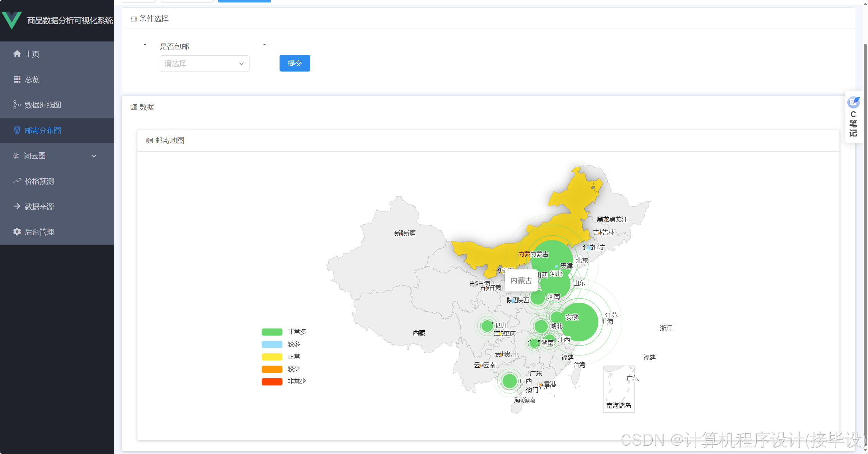Toggle the 正常 yellow legend item
The width and height of the screenshot is (868, 454).
click(x=272, y=357)
